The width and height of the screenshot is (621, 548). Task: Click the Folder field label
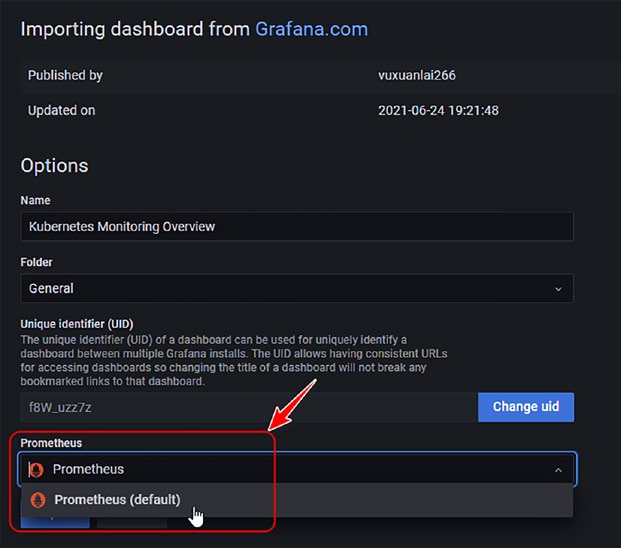click(x=36, y=262)
